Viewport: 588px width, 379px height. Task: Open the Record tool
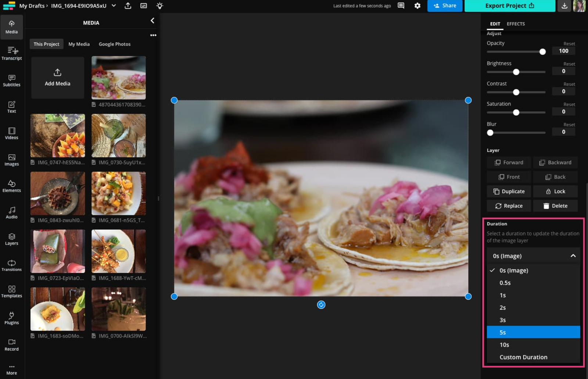[x=11, y=345]
